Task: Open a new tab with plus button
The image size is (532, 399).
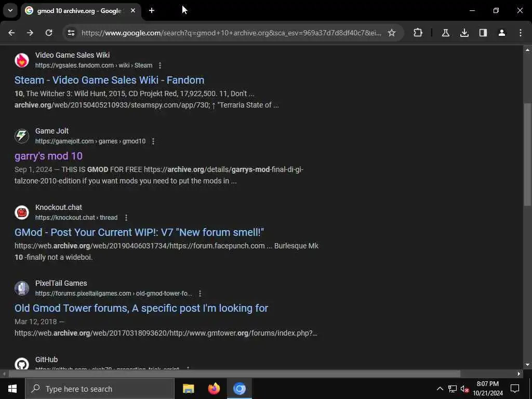Action: coord(152,10)
